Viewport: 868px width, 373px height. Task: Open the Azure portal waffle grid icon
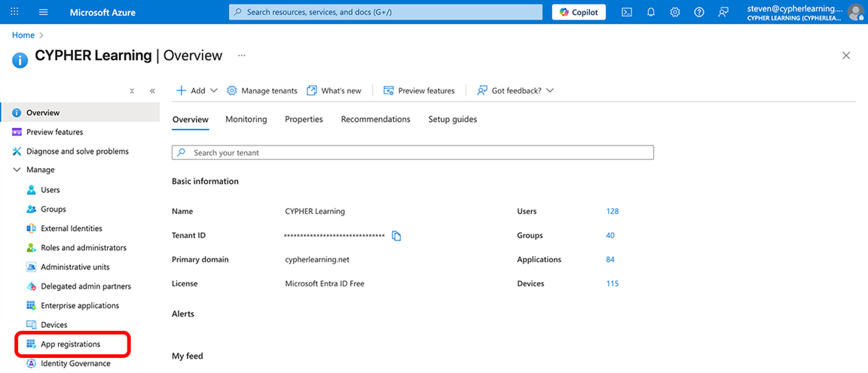[x=15, y=11]
